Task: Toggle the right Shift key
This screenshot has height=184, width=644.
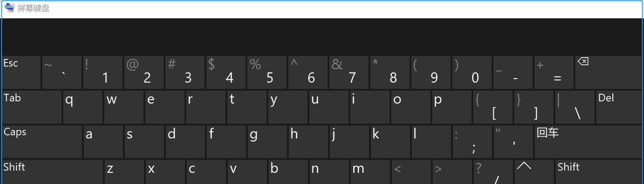Action: pyautogui.click(x=599, y=172)
